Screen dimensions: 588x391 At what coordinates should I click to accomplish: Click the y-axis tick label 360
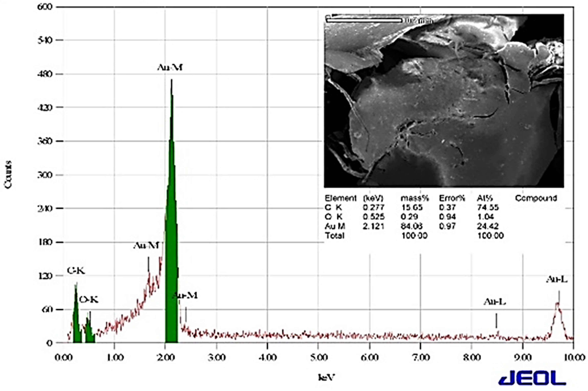(x=45, y=141)
